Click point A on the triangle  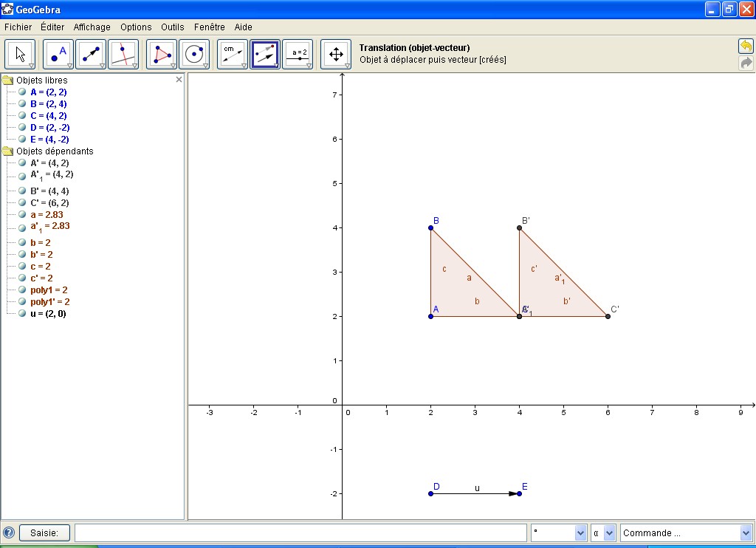point(430,316)
